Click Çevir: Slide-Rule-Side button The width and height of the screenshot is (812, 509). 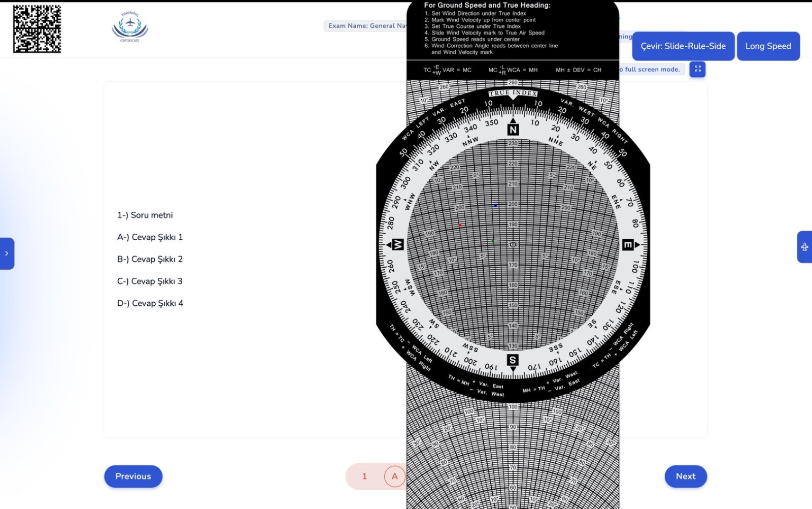683,46
